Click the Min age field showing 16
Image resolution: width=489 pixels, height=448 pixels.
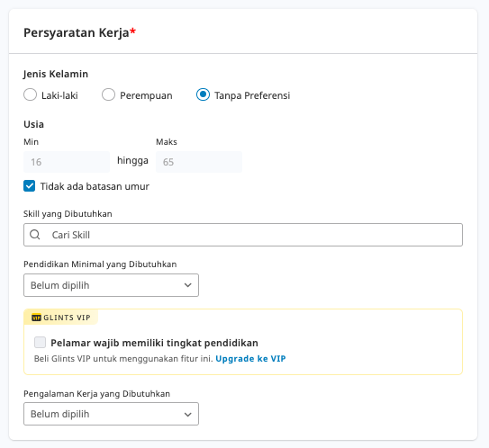click(67, 162)
